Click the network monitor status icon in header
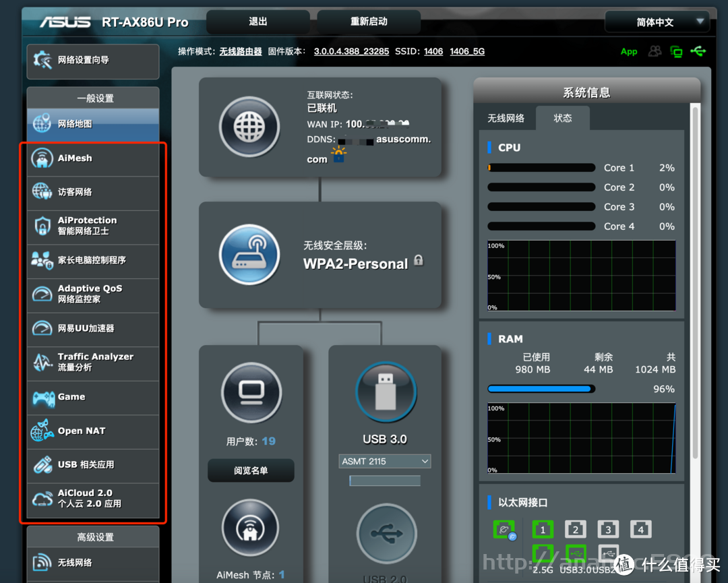This screenshot has width=728, height=583. click(x=677, y=51)
